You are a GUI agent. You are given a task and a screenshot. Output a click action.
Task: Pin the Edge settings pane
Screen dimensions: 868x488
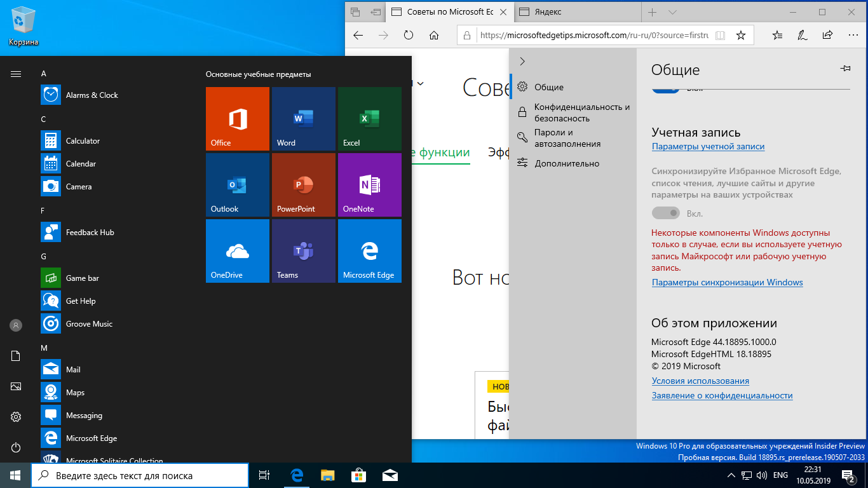[845, 69]
